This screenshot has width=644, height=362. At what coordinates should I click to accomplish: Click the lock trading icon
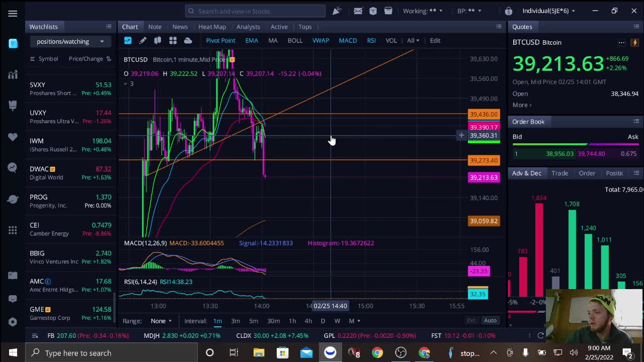tap(509, 11)
